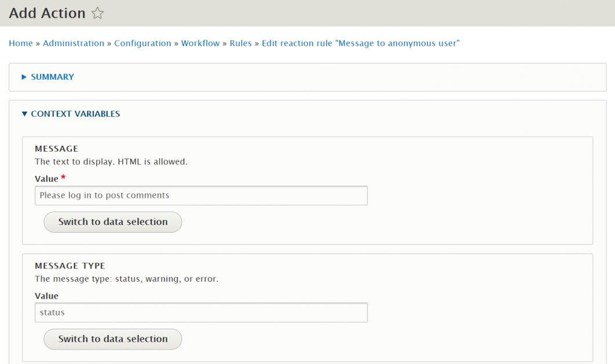Open the Workflow breadcrumb link
This screenshot has height=364, width=615.
(200, 43)
